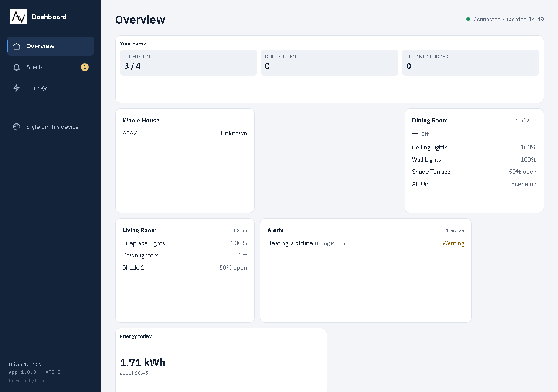Click the Unknown status for AJAX
558x392 pixels.
[x=234, y=133]
